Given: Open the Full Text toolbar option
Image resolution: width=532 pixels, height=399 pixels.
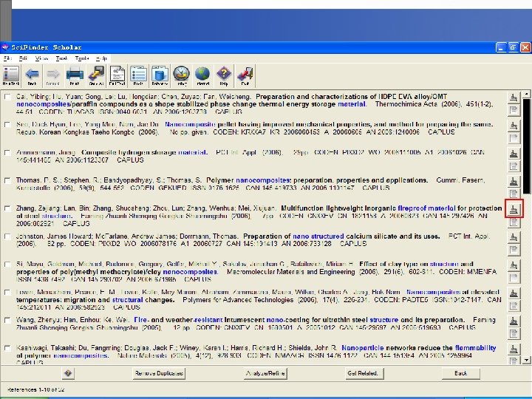Looking at the screenshot, I should 117,75.
